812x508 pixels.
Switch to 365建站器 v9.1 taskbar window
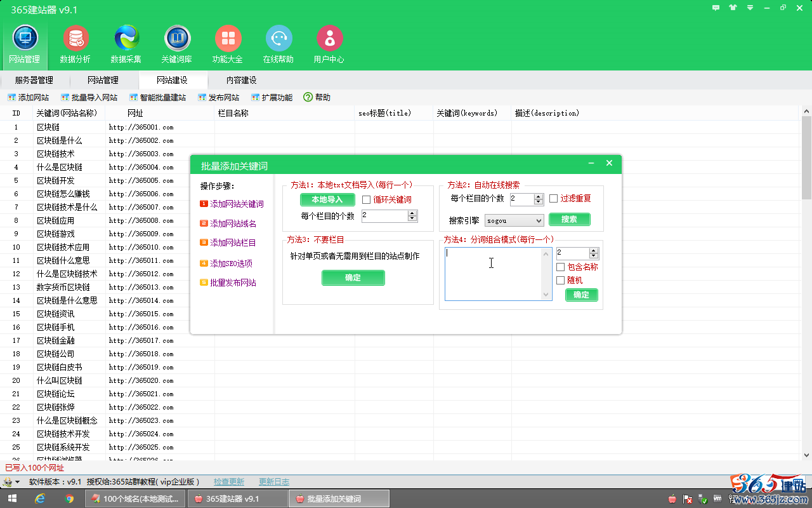click(x=238, y=498)
